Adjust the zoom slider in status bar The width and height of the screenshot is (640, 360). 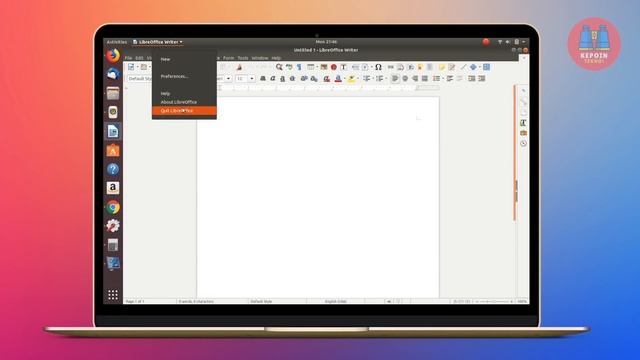(x=495, y=301)
